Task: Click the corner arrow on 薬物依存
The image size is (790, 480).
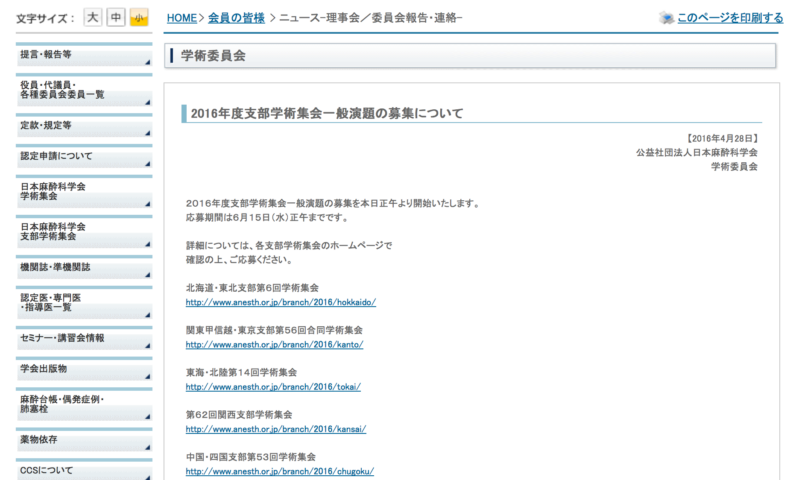Action: [148, 447]
